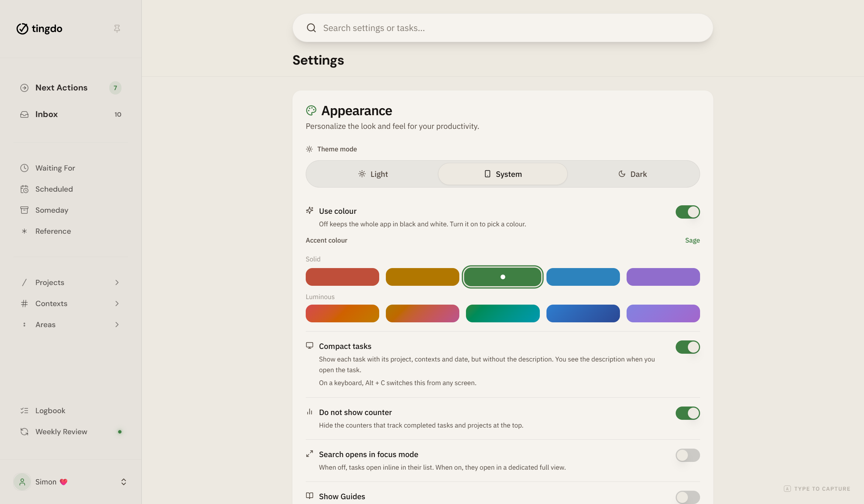Image resolution: width=864 pixels, height=504 pixels.
Task: Click the Simon user avatar icon
Action: point(22,482)
